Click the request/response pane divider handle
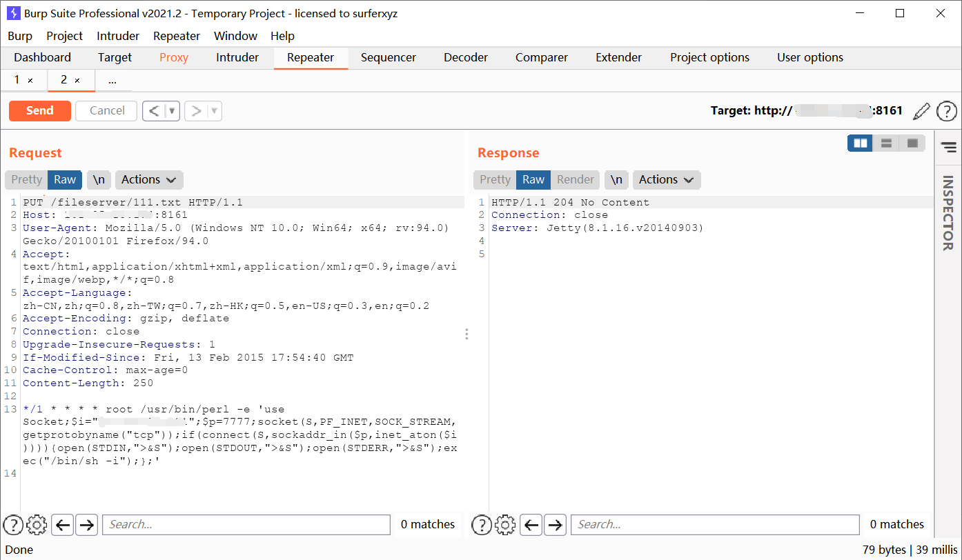Image resolution: width=962 pixels, height=560 pixels. point(467,334)
